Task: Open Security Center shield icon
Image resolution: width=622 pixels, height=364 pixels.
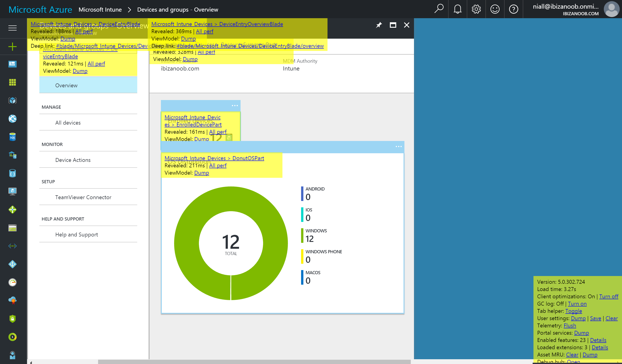Action: coord(13,319)
